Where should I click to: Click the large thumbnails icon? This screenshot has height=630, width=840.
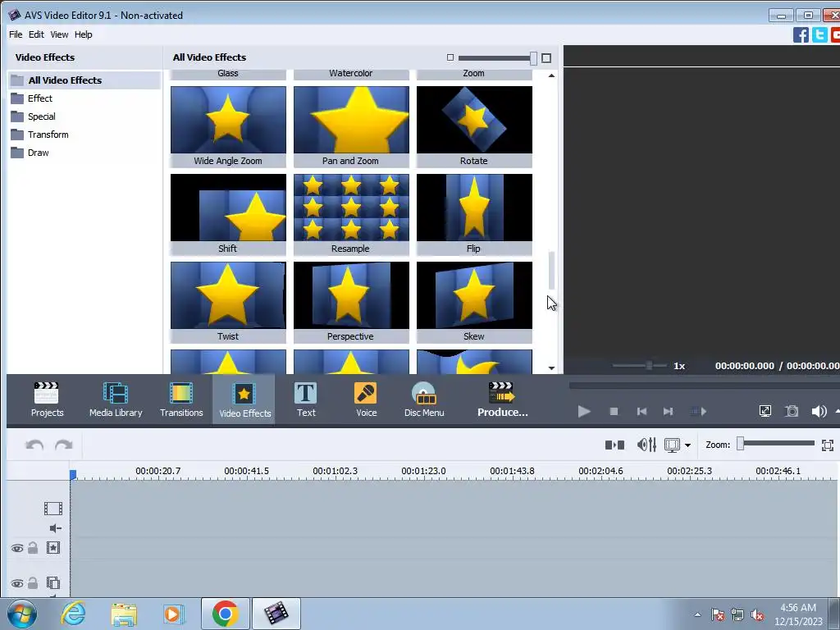point(546,58)
